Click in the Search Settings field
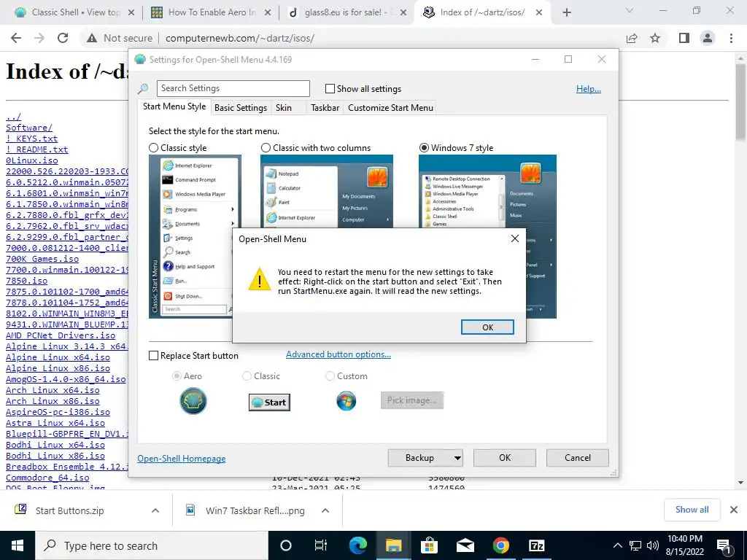Viewport: 747px width, 560px height. (233, 88)
